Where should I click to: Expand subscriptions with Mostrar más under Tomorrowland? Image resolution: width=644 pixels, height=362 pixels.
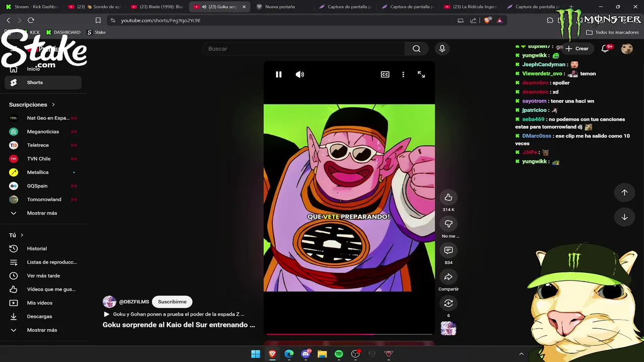click(x=43, y=213)
